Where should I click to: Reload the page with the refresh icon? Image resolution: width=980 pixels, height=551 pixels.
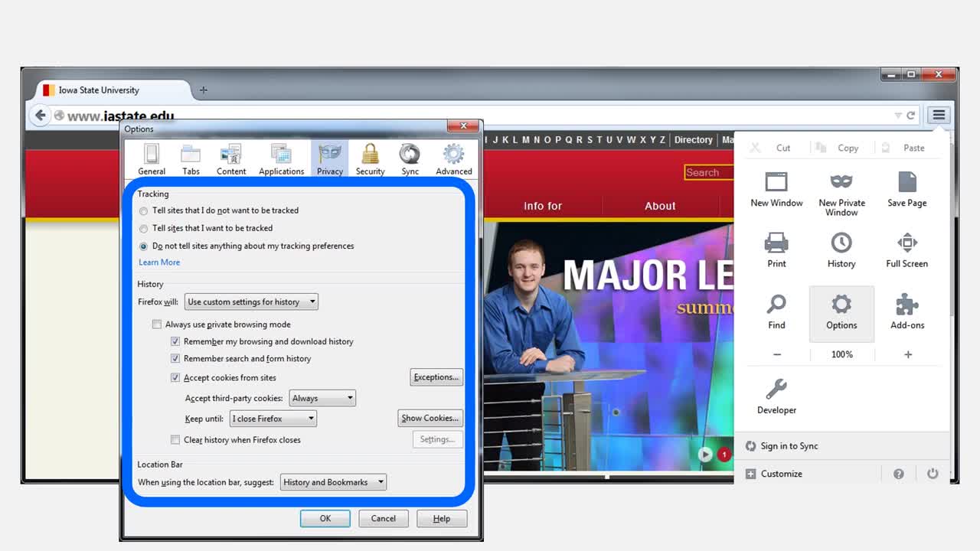[911, 116]
